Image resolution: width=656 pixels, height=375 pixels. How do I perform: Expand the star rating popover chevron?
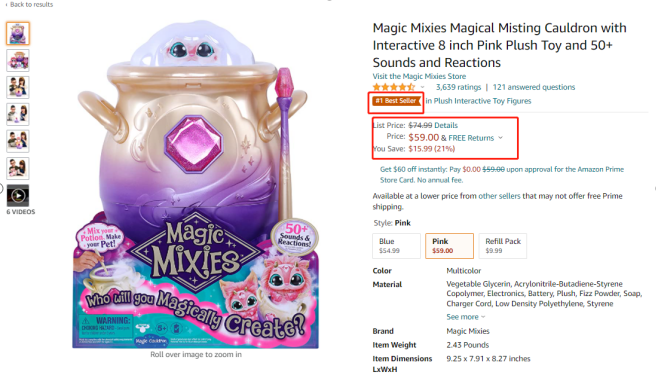tap(423, 87)
